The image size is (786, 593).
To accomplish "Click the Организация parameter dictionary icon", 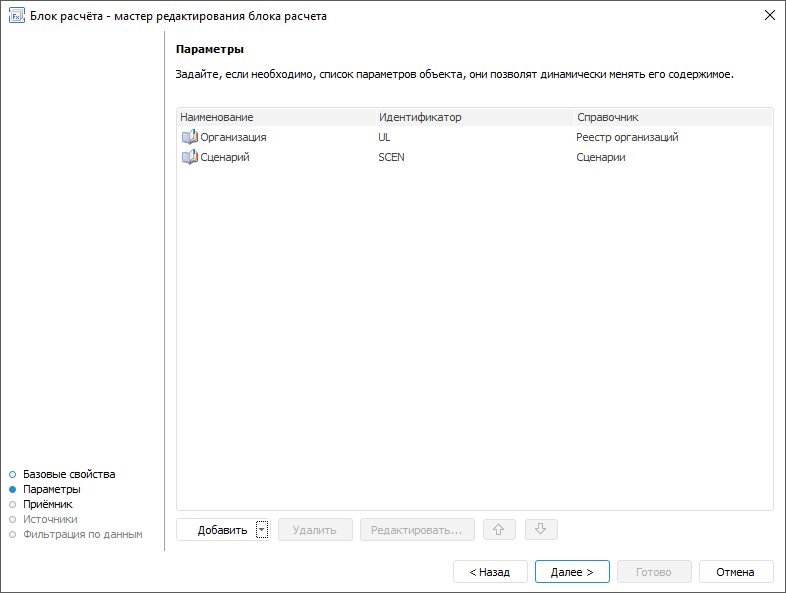I will [x=190, y=137].
